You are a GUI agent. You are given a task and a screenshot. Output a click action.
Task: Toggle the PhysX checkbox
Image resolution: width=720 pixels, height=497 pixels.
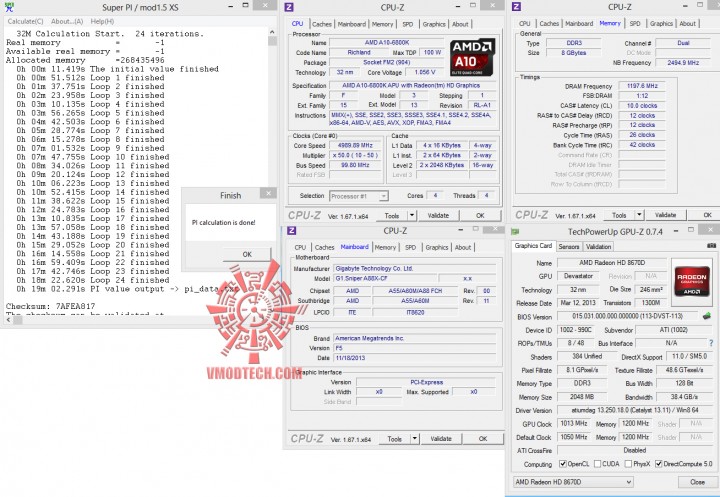pos(628,464)
